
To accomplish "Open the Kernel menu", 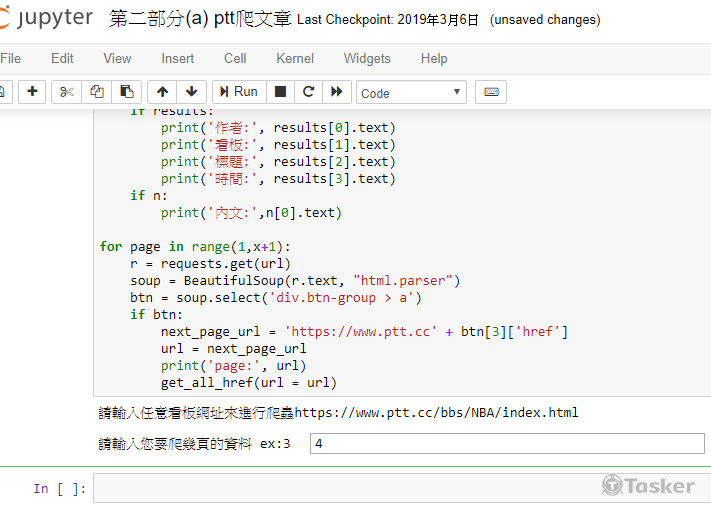I will tap(294, 58).
